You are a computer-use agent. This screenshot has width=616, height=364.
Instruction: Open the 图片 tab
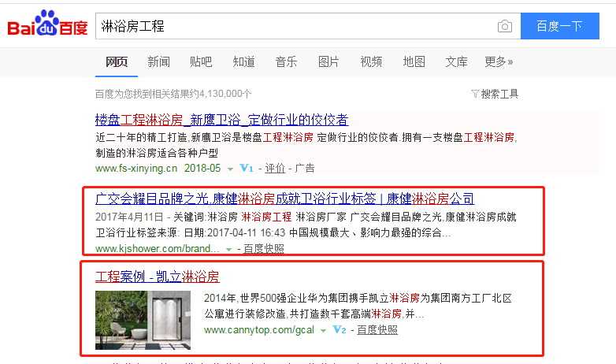coord(328,61)
